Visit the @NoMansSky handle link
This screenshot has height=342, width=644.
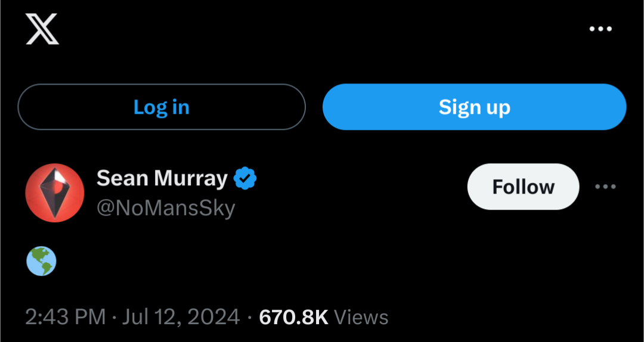tap(166, 208)
